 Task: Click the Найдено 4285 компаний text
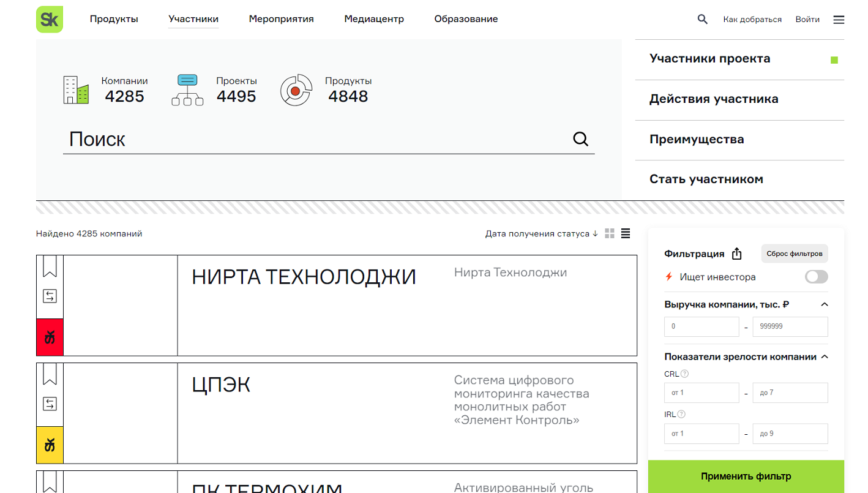(89, 233)
